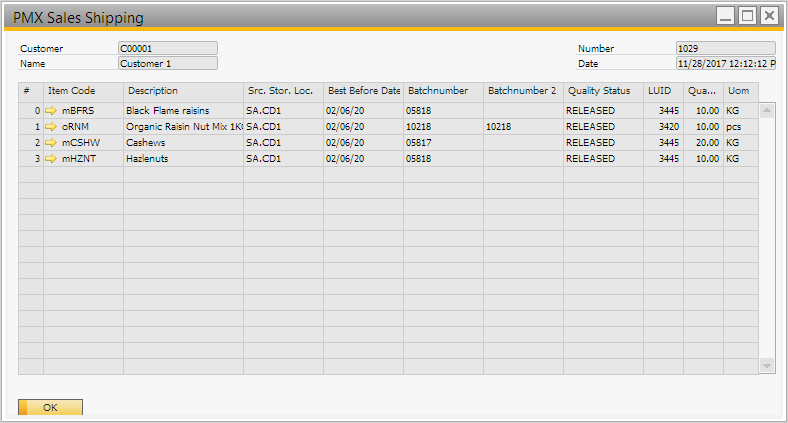Click the Customer code field C00001

pos(167,48)
